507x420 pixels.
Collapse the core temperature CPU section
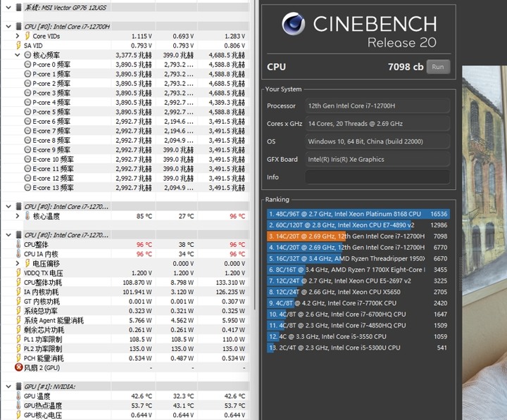pyautogui.click(x=8, y=206)
